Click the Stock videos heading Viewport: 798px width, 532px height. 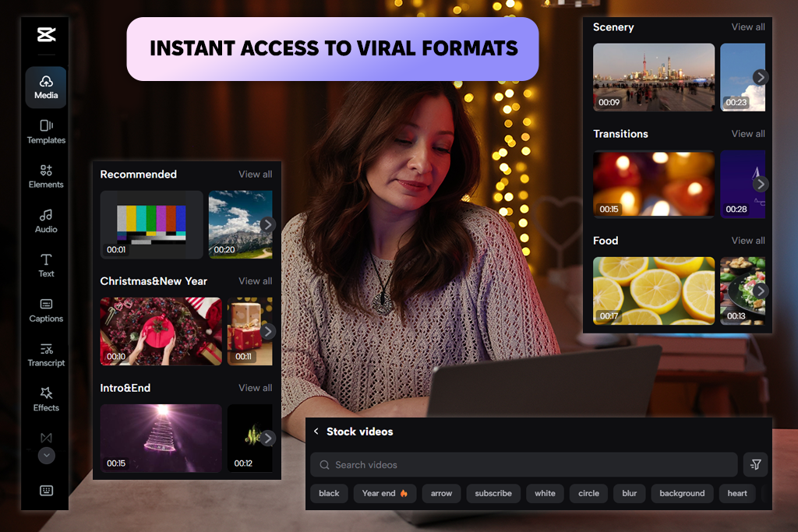tap(360, 432)
